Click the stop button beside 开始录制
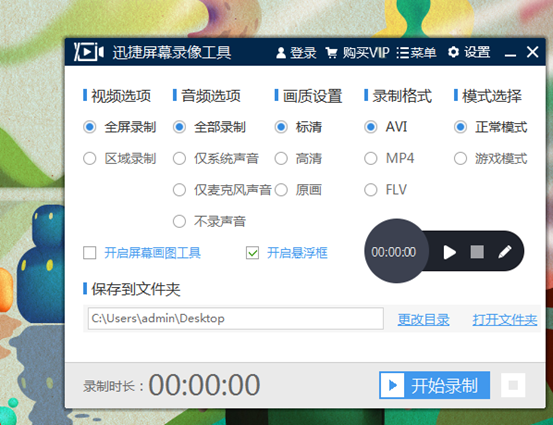The width and height of the screenshot is (553, 425). [x=513, y=385]
